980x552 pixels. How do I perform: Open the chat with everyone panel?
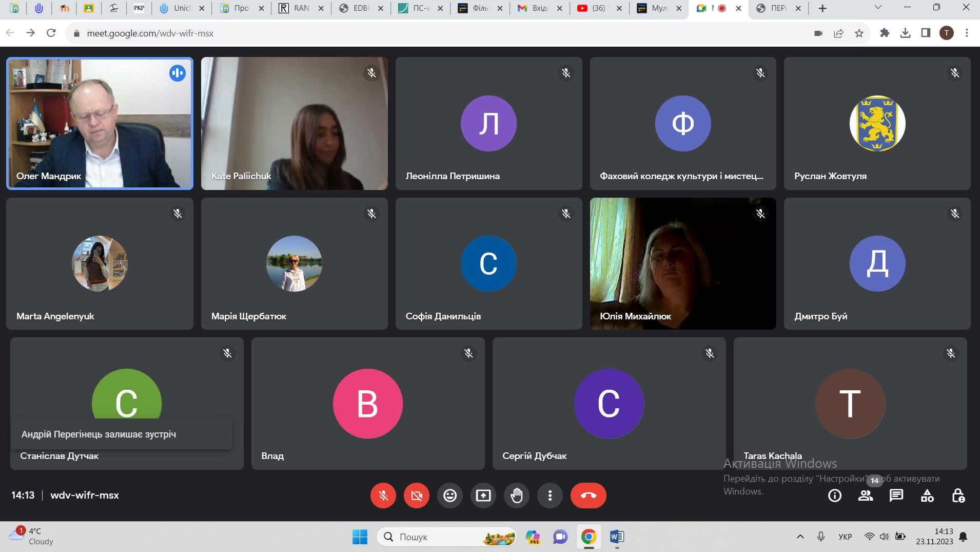[896, 496]
